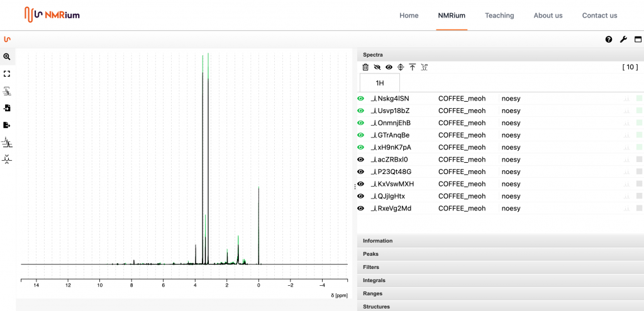This screenshot has width=644, height=311.
Task: Toggle visibility of spectrum RxeVg2Md
Action: 360,209
